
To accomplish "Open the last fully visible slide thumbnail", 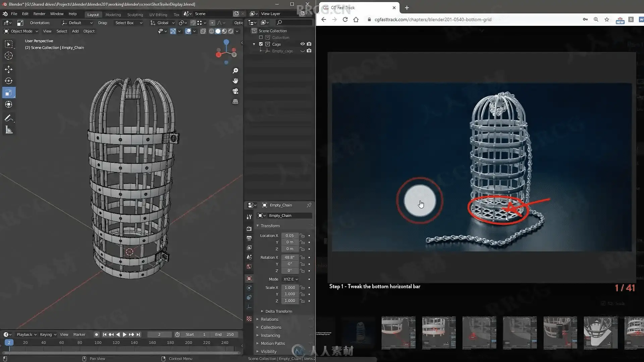I will point(600,333).
